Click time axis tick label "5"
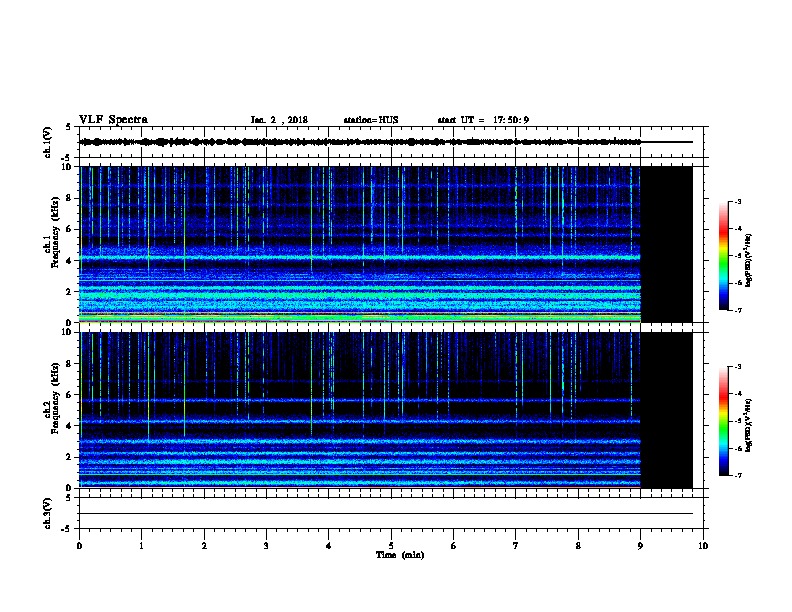Viewport: 792px width, 612px height. [x=391, y=545]
